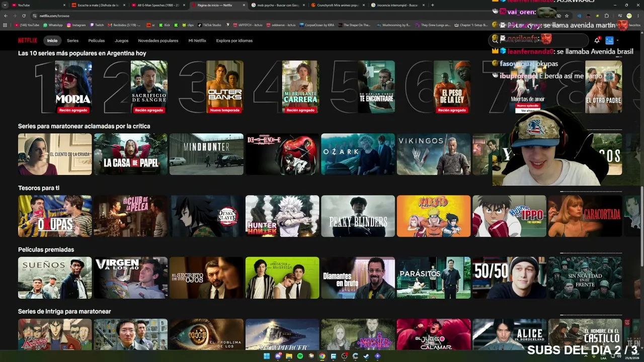This screenshot has height=362, width=644.
Task: Click the Netflix logo
Action: 28,41
